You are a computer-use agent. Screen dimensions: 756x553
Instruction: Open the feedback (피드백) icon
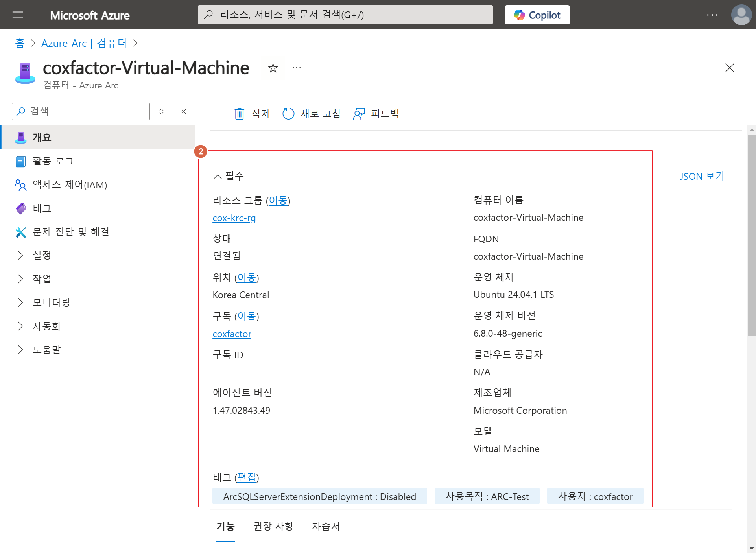(x=359, y=114)
